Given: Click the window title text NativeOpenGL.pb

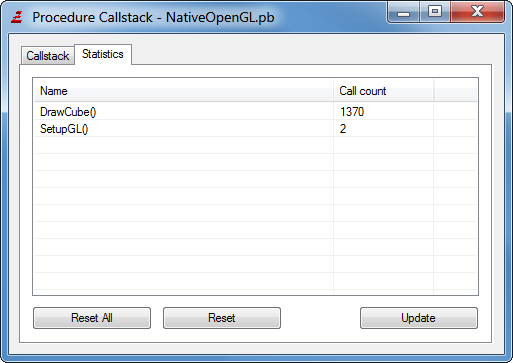Looking at the screenshot, I should click(220, 17).
